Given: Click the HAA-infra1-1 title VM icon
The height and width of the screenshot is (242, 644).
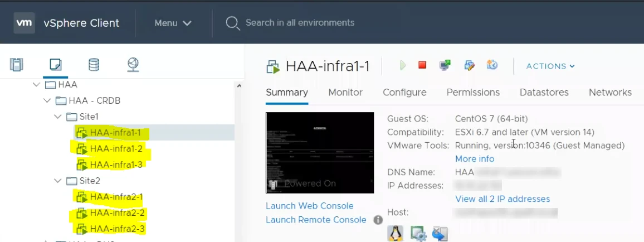Looking at the screenshot, I should coord(273,66).
